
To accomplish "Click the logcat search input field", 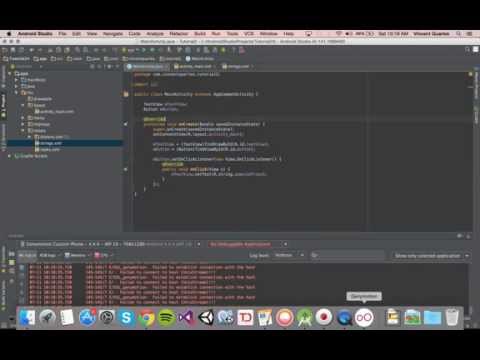I will (x=347, y=255).
